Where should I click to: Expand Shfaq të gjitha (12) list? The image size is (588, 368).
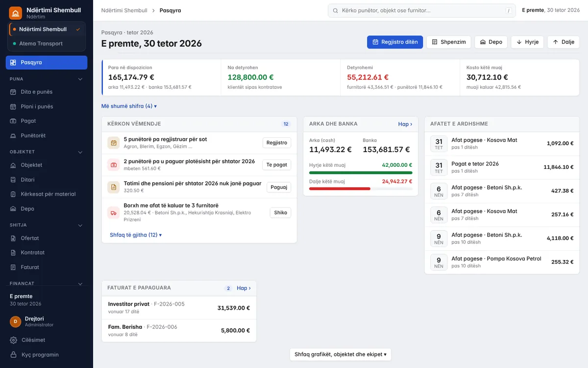pos(136,235)
